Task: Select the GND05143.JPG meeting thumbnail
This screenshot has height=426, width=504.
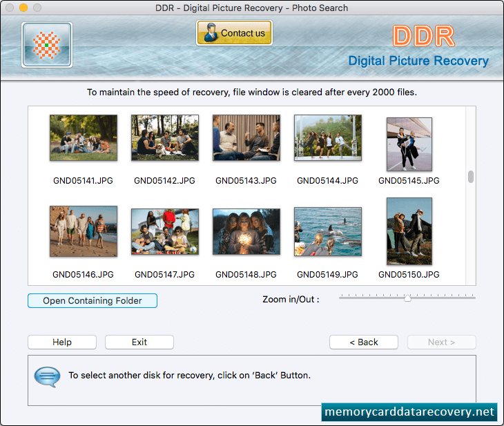Action: coord(246,138)
